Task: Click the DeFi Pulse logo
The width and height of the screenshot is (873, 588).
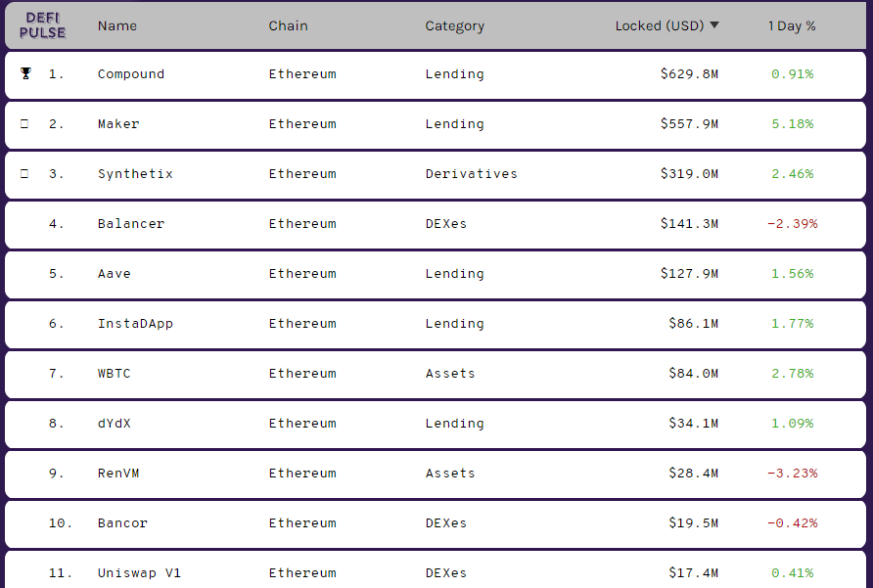Action: (x=42, y=25)
